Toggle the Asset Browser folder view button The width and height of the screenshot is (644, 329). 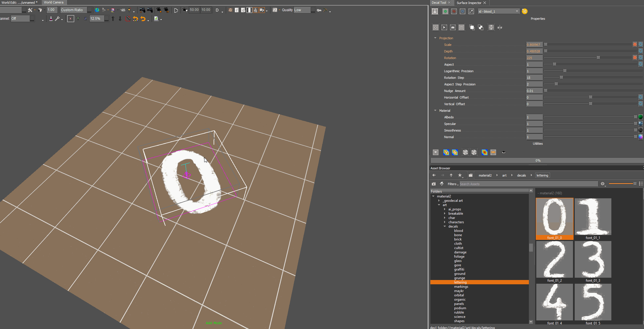click(471, 175)
